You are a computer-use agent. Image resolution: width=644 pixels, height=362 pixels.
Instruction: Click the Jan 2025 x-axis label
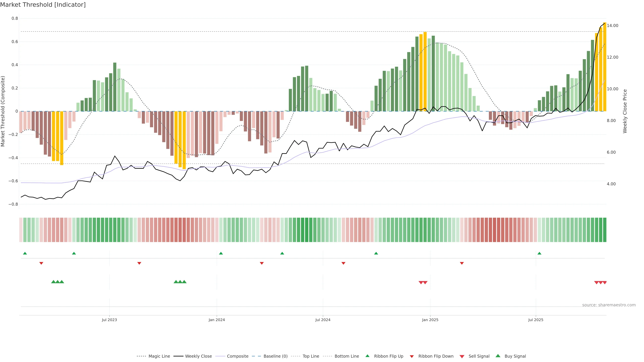click(430, 320)
